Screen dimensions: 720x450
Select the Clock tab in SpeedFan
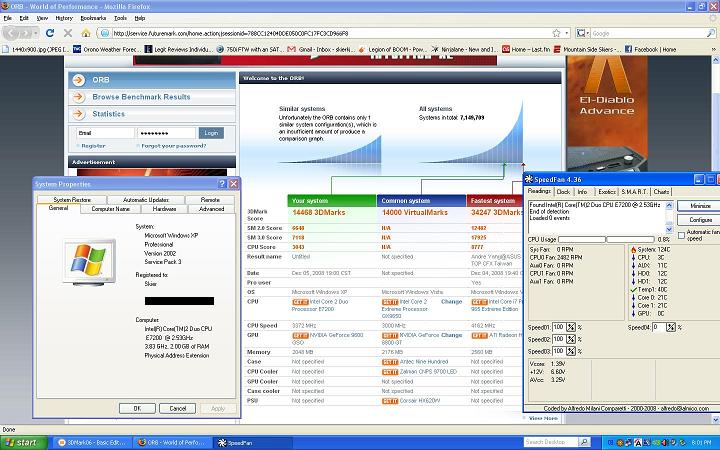563,191
